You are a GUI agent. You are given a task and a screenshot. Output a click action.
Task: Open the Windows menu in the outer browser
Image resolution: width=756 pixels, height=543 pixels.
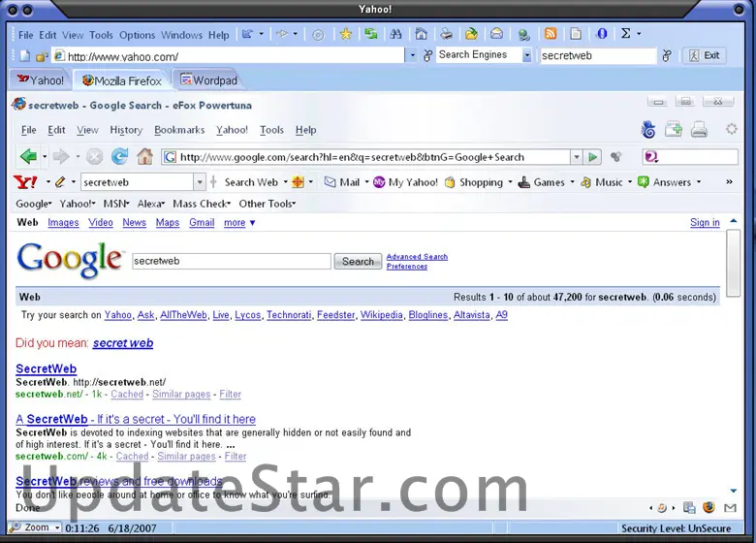tap(181, 35)
